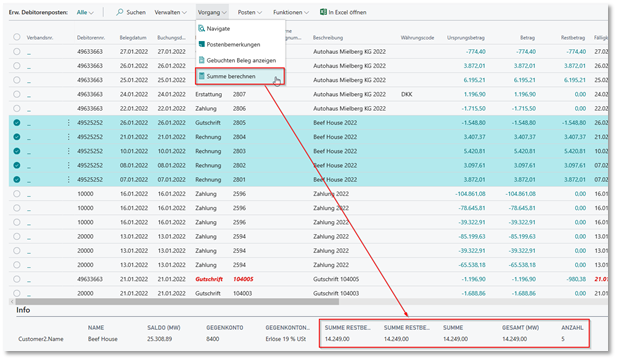Image resolution: width=617 pixels, height=360 pixels.
Task: Select row with document number 2807
Action: pos(17,94)
